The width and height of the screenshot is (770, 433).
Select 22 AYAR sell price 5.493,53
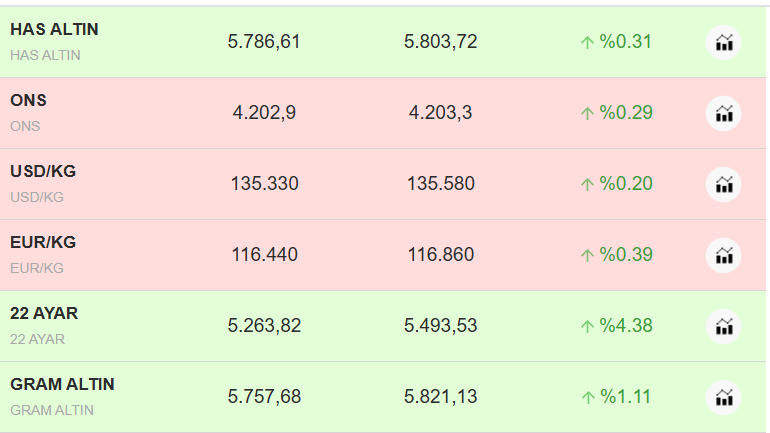pyautogui.click(x=440, y=326)
